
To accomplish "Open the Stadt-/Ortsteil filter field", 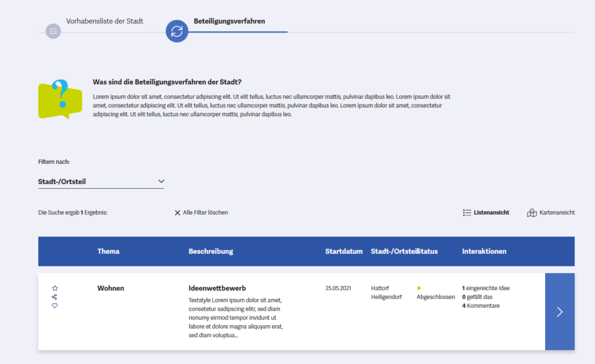I will [x=101, y=182].
